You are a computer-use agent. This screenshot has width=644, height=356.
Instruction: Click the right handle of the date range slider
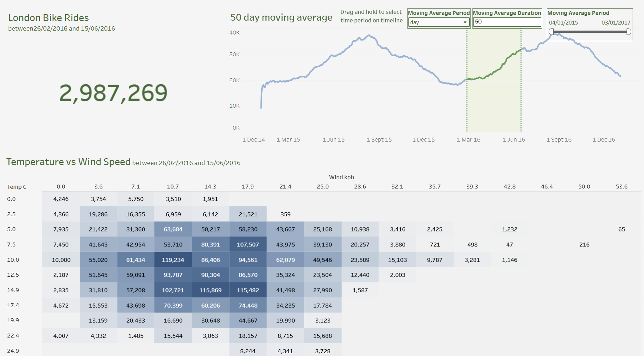pyautogui.click(x=629, y=32)
